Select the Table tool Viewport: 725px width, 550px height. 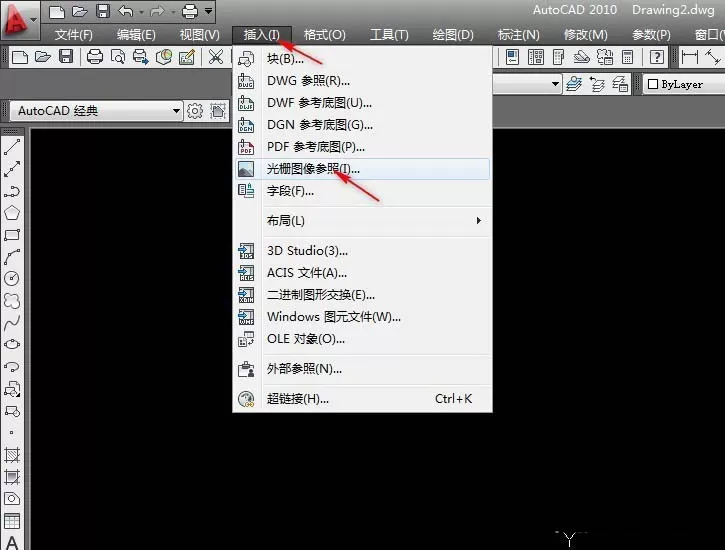[x=12, y=521]
